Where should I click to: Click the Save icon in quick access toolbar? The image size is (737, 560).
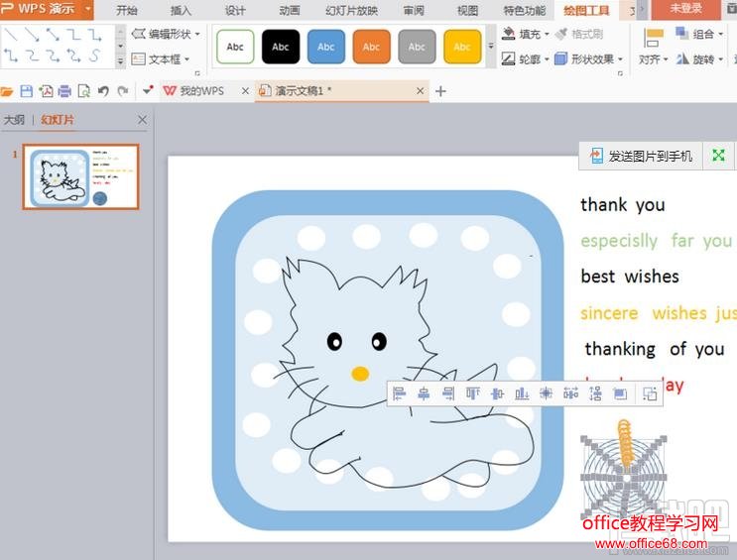pos(27,91)
